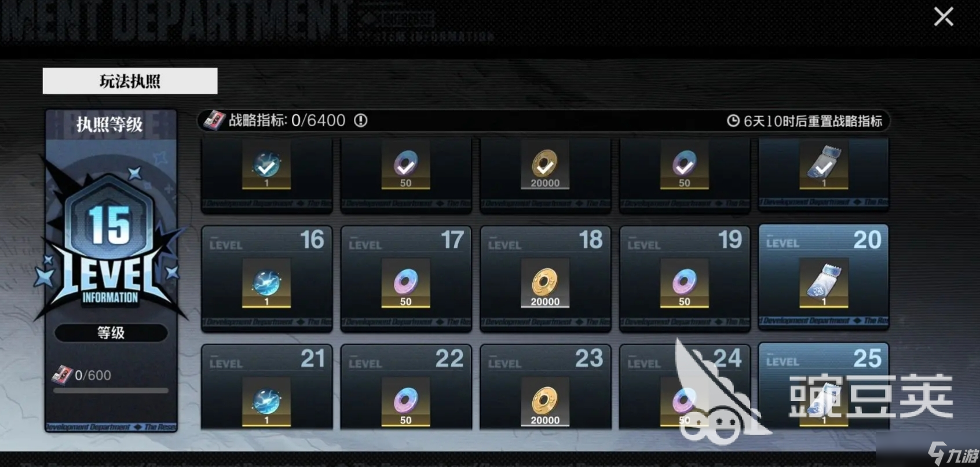Click the claimed ticket reward checkmark
The width and height of the screenshot is (980, 467).
(x=824, y=165)
